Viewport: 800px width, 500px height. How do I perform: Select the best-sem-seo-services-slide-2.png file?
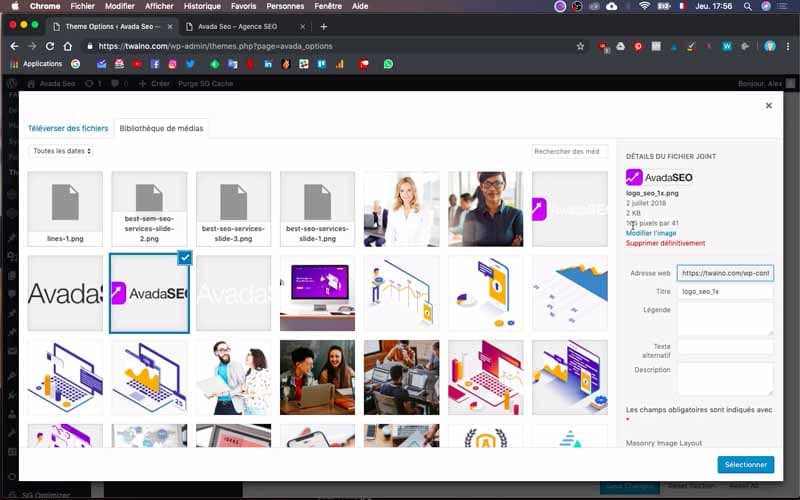(x=149, y=209)
